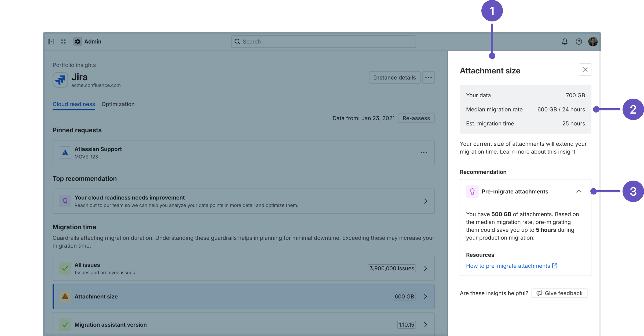
Task: Click the Atlassian Support request title
Action: tap(98, 149)
